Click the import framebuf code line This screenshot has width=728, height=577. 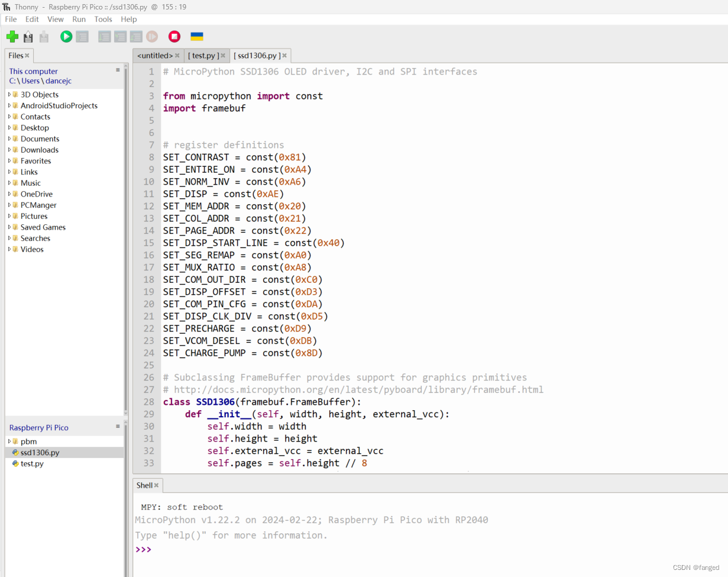[204, 108]
